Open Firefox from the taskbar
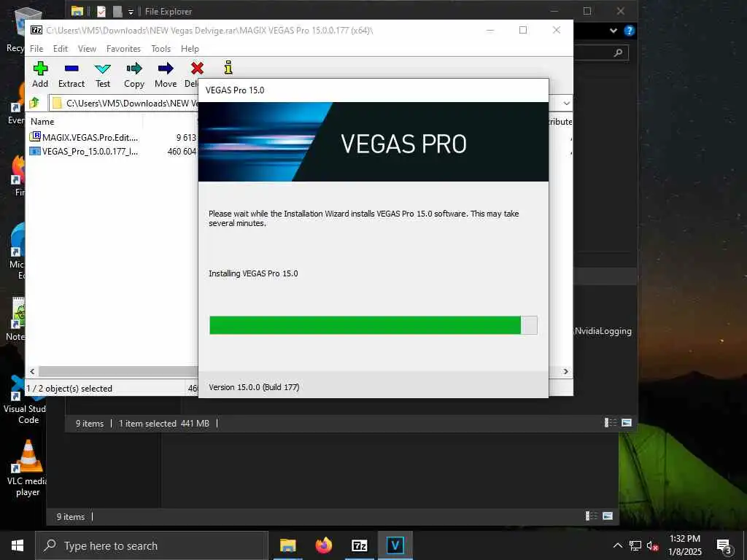This screenshot has height=560, width=747. pos(323,545)
